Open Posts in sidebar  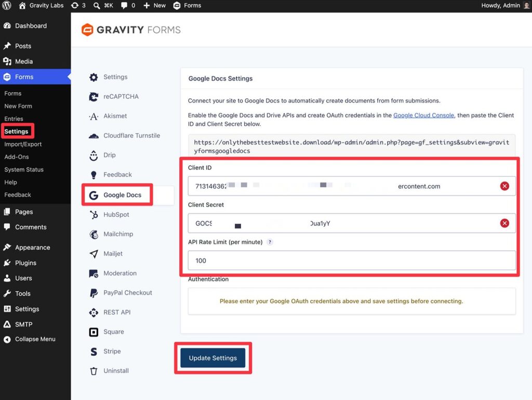point(35,46)
